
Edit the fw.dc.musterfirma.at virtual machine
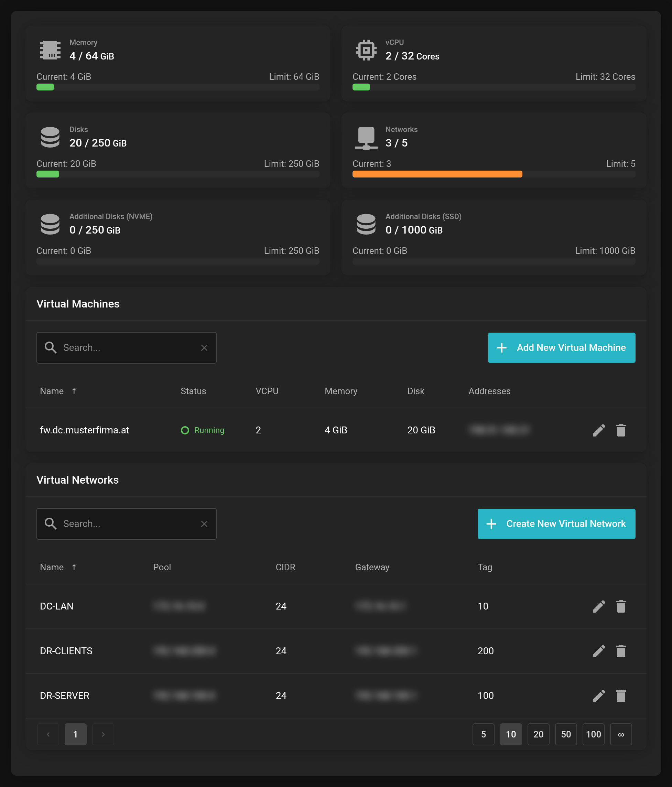coord(599,430)
